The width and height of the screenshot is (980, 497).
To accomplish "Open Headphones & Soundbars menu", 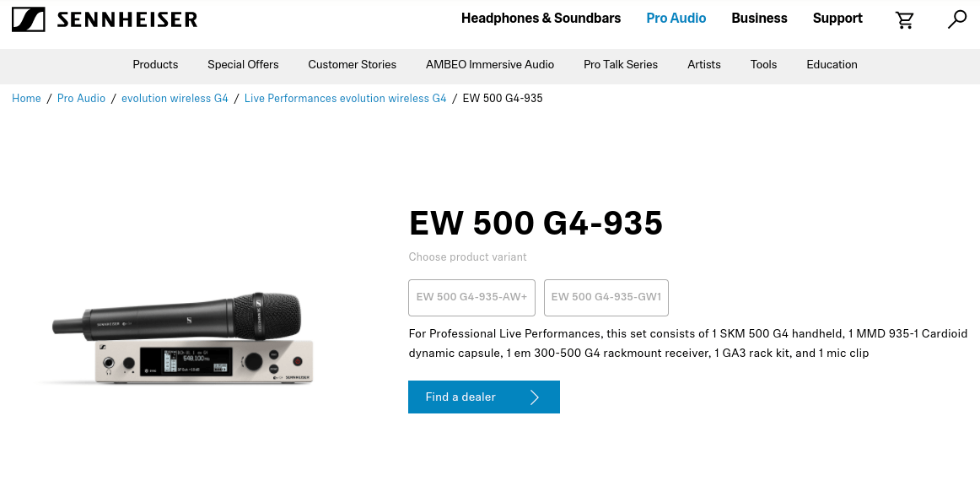I will 541,18.
